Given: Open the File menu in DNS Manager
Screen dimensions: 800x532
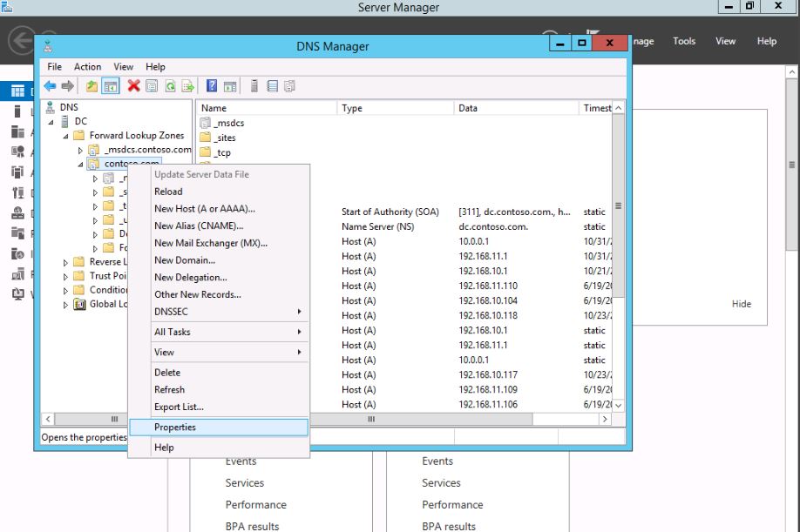Looking at the screenshot, I should [54, 67].
